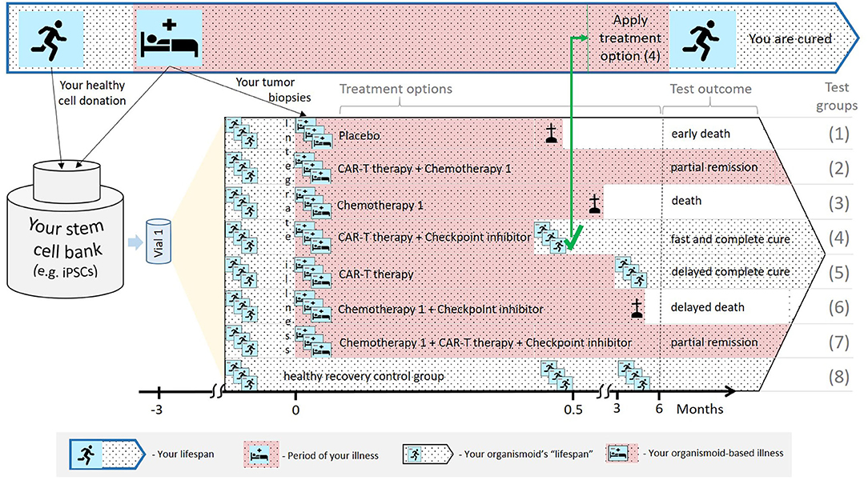Click the "partial remission" outcome for group 2
This screenshot has width=868, height=480.
click(x=714, y=167)
